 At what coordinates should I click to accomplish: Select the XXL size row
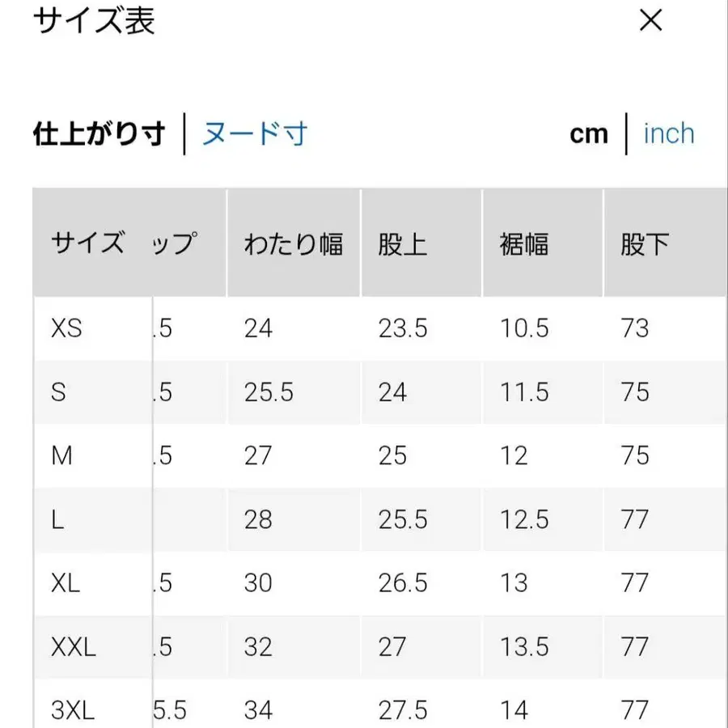point(75,647)
